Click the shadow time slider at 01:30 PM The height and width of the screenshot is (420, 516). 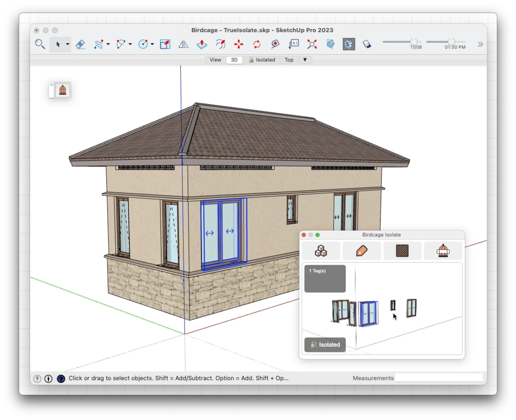[451, 42]
